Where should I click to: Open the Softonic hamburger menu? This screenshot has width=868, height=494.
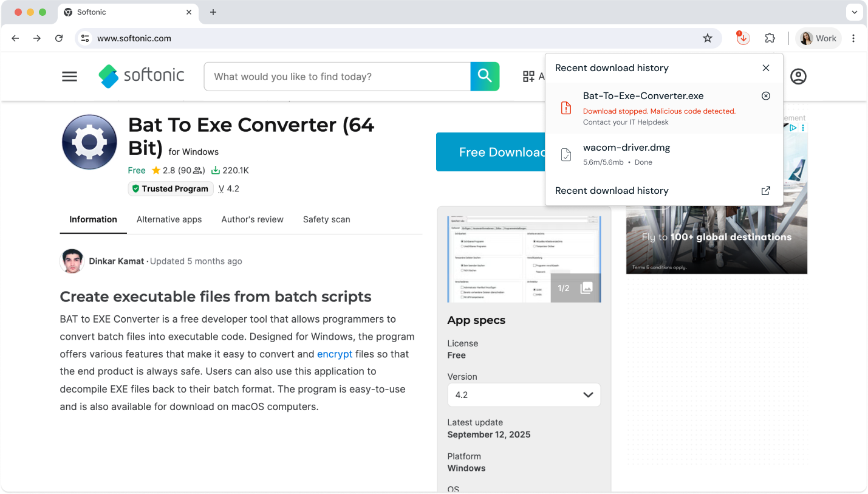tap(70, 77)
